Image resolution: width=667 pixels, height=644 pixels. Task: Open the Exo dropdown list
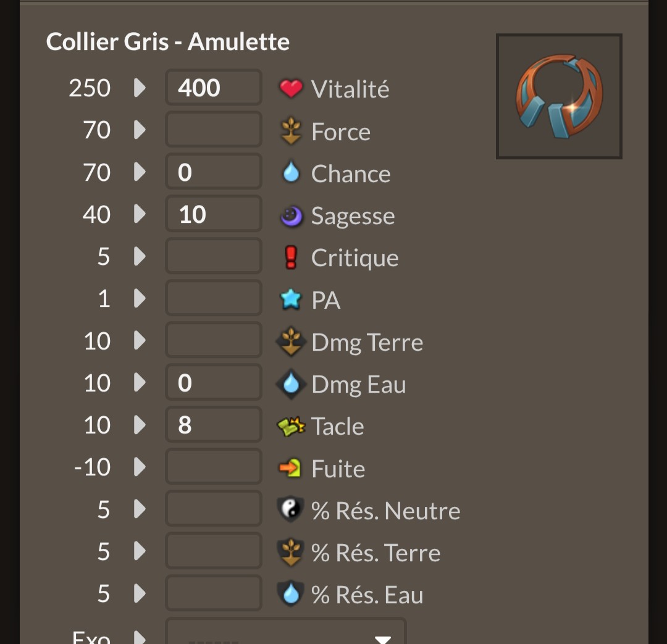(x=286, y=632)
